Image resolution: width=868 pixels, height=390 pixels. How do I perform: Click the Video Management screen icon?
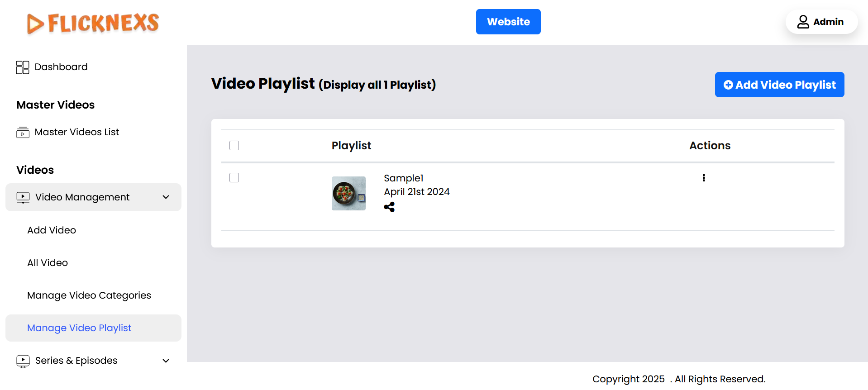point(23,198)
